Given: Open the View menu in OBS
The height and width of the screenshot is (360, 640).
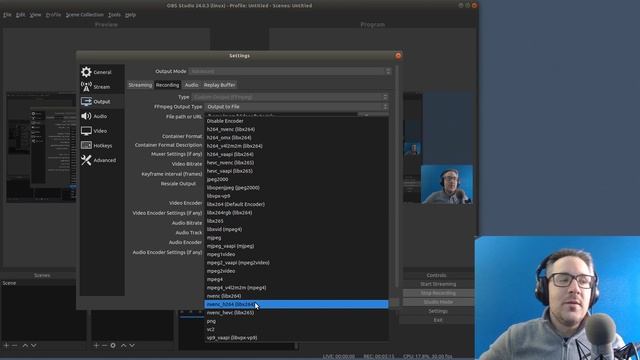Looking at the screenshot, I should 35,15.
